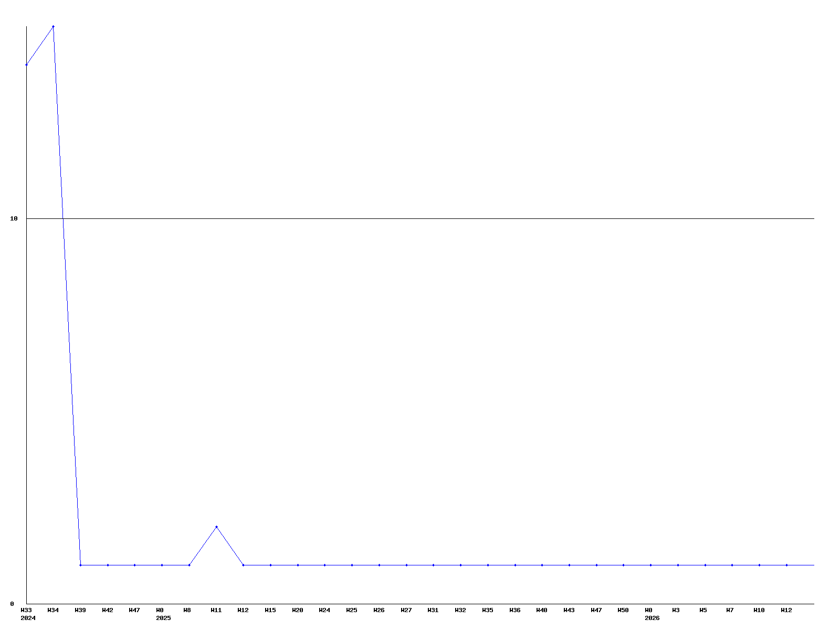Screen dimensions: 840x630
Task: Click the data point above W42
Action: [108, 565]
